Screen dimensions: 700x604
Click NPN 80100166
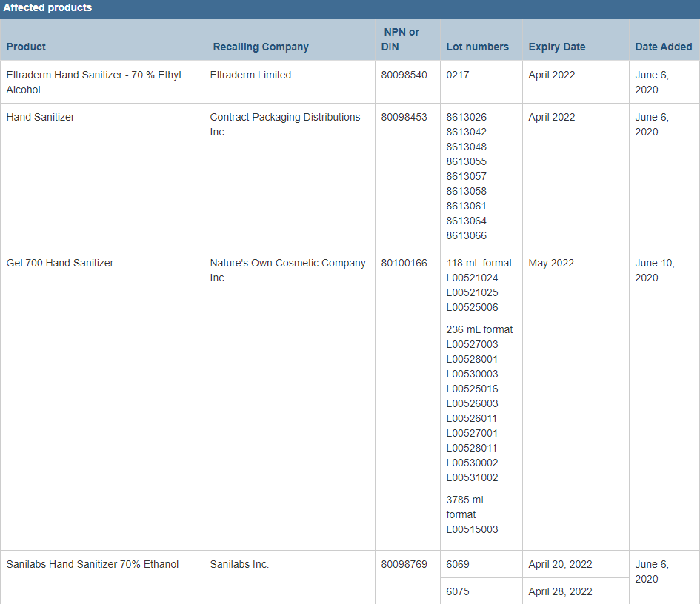point(404,264)
